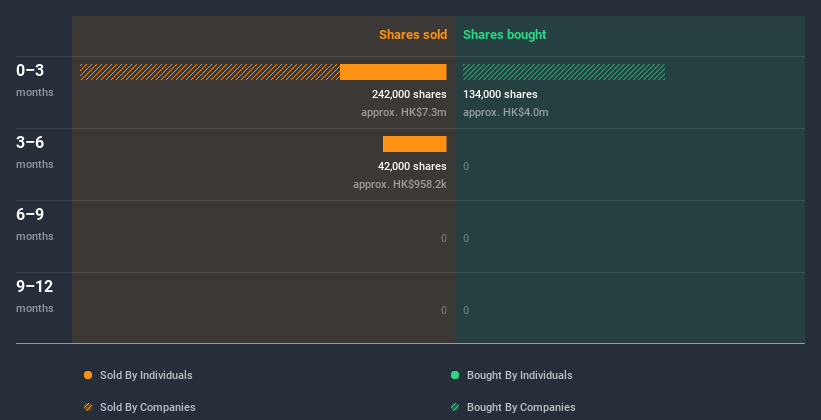821x420 pixels.
Task: Click the 242,000 shares value
Action: pos(409,94)
